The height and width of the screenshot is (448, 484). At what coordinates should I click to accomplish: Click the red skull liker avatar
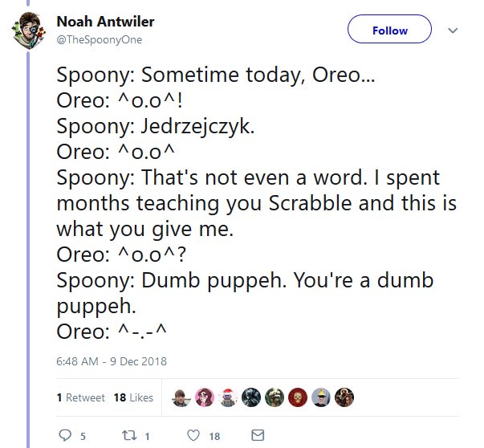tap(297, 397)
